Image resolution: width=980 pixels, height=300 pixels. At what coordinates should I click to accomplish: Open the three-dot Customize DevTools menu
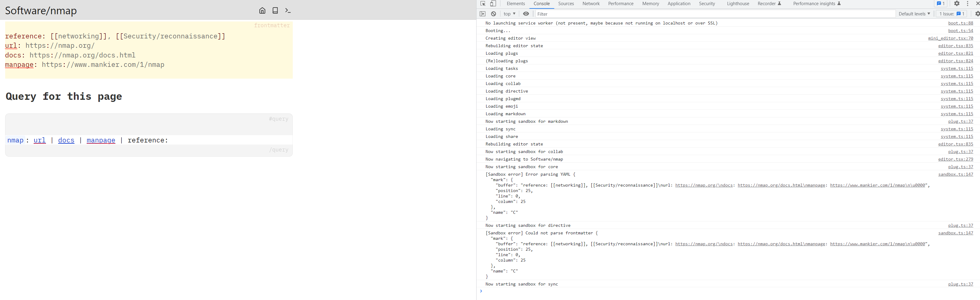pos(968,3)
